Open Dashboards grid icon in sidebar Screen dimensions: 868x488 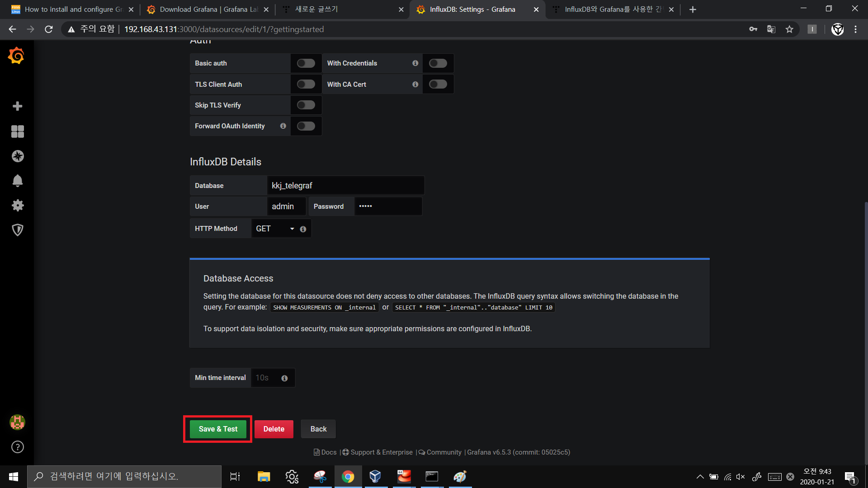(x=17, y=131)
